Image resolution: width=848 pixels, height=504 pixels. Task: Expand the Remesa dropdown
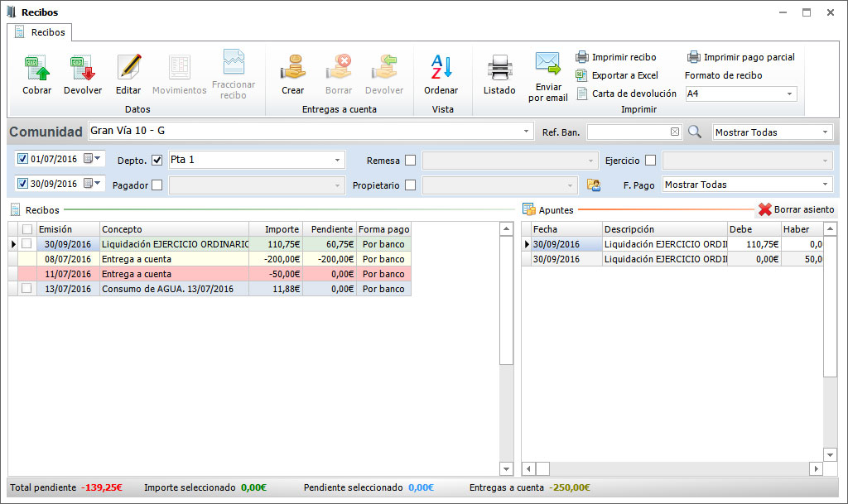point(590,161)
